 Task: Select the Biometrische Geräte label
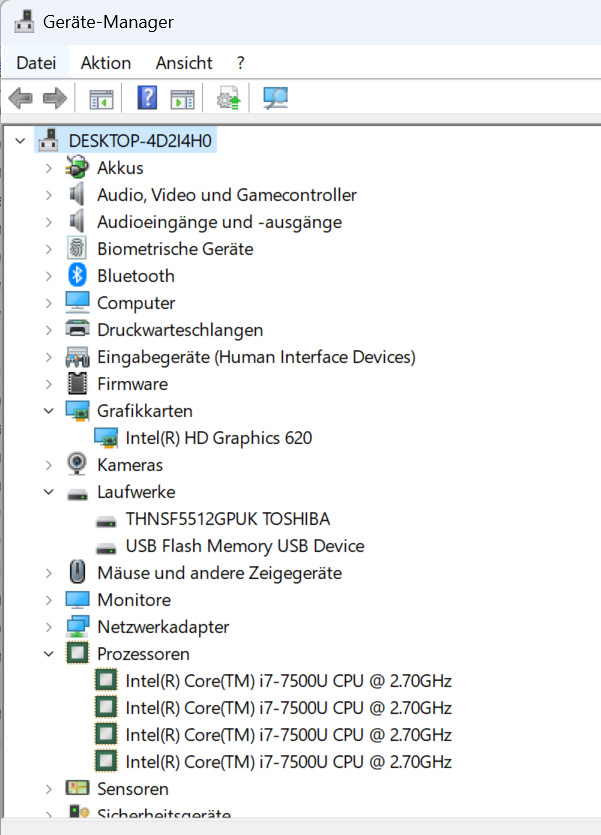[x=175, y=249]
